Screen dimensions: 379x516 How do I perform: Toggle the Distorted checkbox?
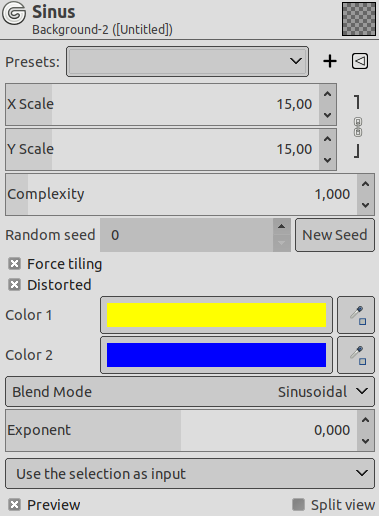tap(14, 285)
